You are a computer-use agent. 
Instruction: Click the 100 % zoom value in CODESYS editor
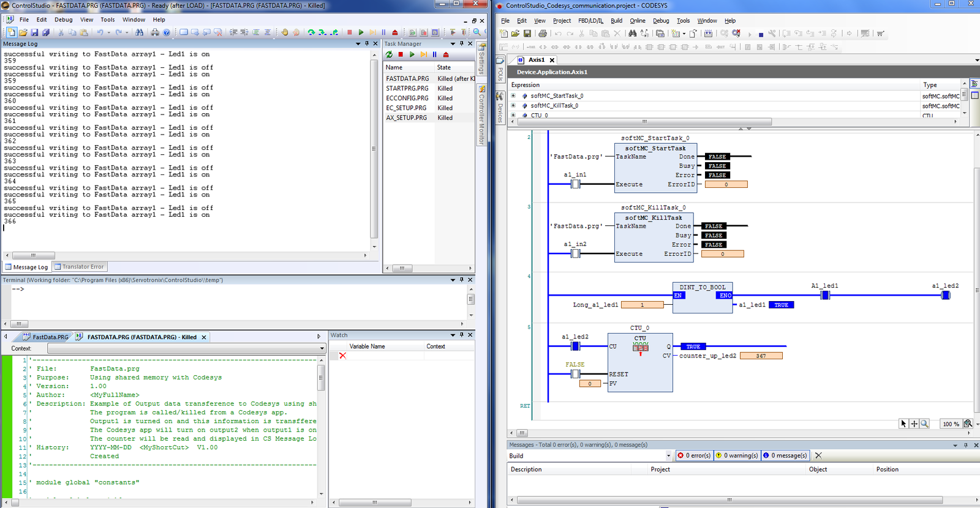point(951,424)
